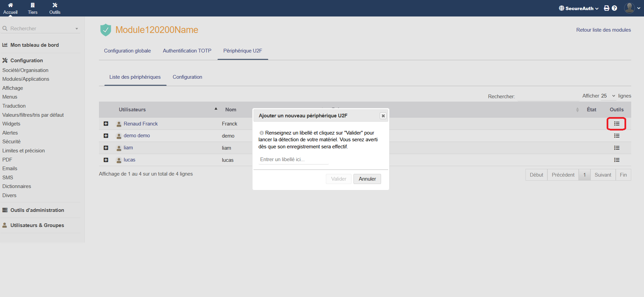Follow the Retour liste des modules link
This screenshot has height=297, width=644.
pyautogui.click(x=603, y=30)
